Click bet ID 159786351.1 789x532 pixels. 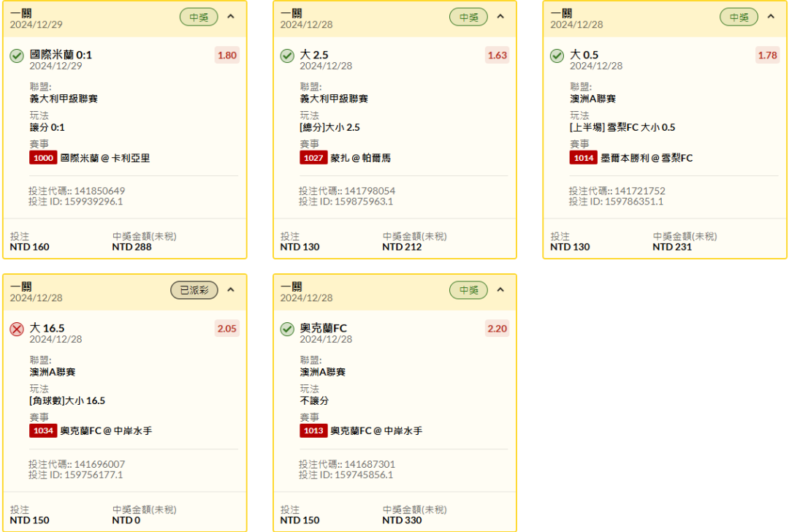[x=636, y=201]
